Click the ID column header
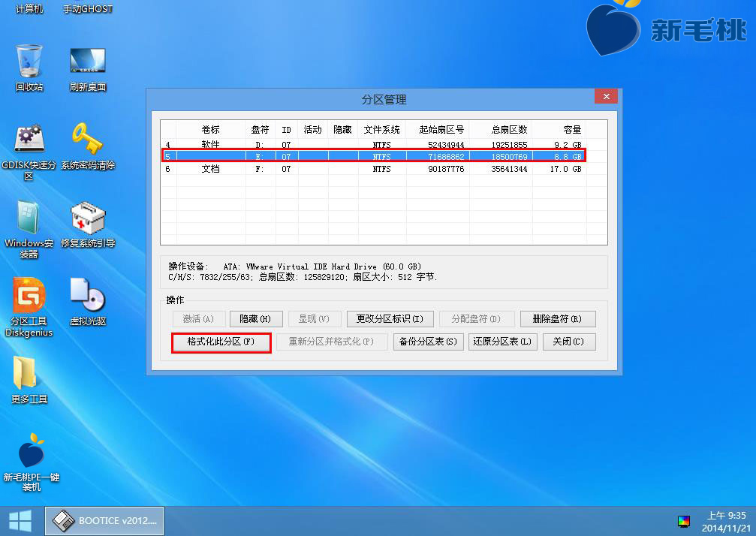756x536 pixels. click(286, 130)
